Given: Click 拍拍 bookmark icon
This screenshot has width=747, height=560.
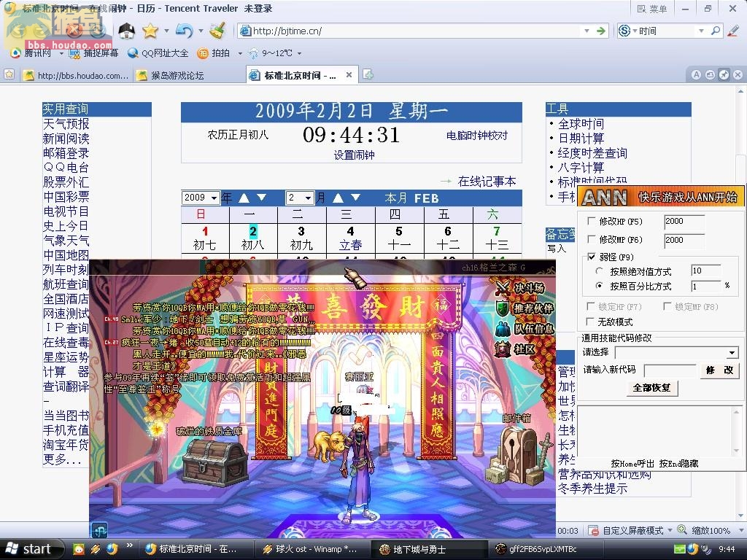Looking at the screenshot, I should coord(203,52).
